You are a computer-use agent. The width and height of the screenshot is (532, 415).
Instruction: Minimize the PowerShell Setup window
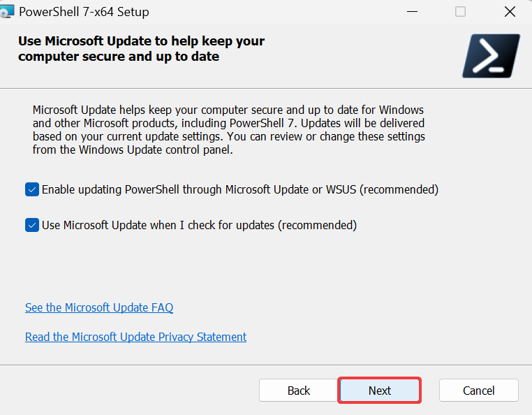point(412,12)
